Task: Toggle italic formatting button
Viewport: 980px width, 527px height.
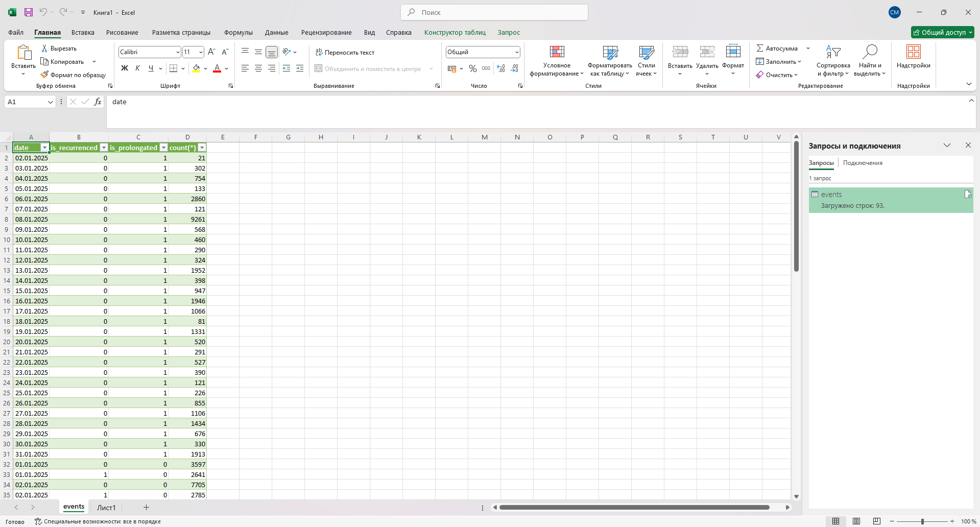Action: 137,68
